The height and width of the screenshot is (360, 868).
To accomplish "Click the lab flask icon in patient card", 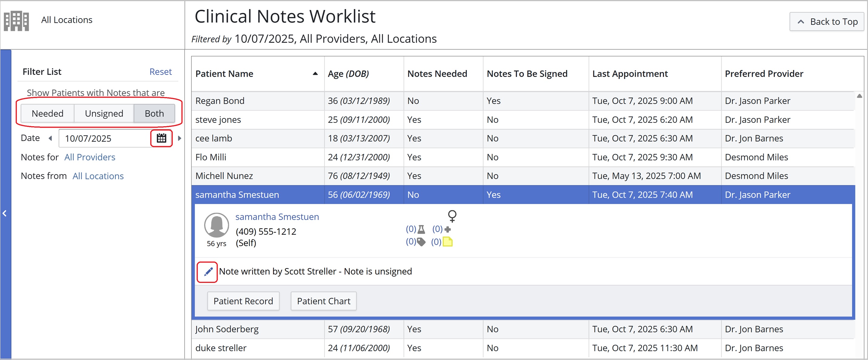I will [421, 230].
